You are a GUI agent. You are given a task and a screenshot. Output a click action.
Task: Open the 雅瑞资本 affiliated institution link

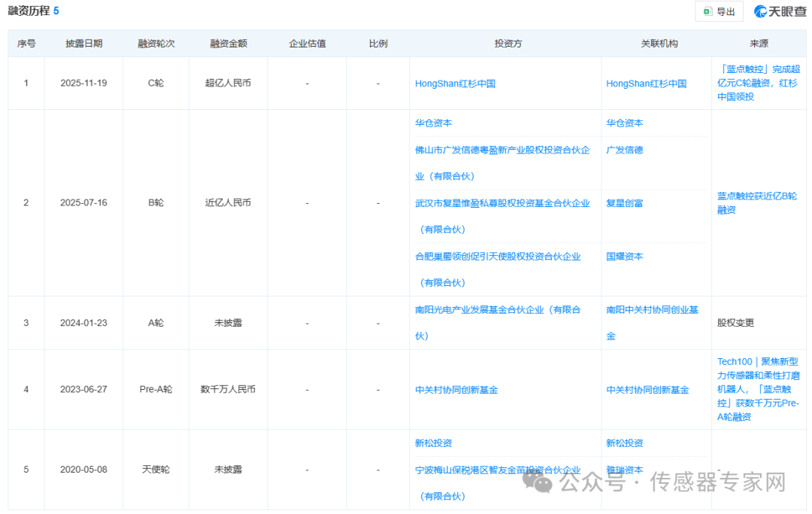point(626,470)
